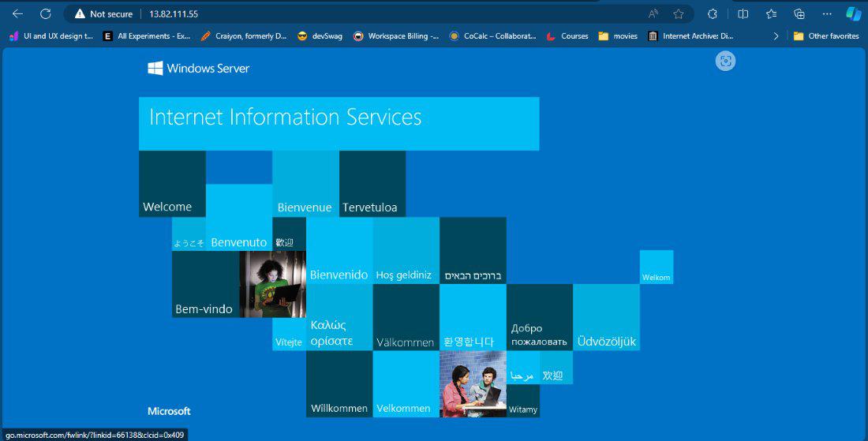Open the Internet Archive bookmark

691,36
